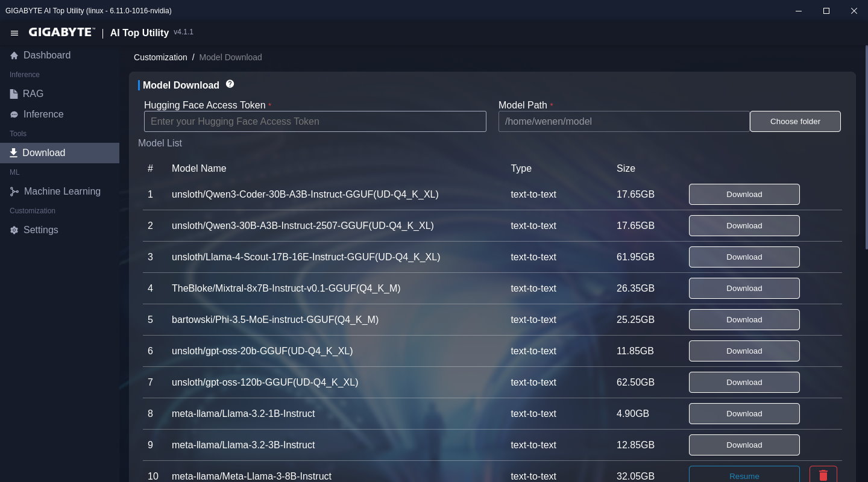Viewport: 868px width, 482px height.
Task: Download the Qwen3-Coder-30B-A3B-Instruct model
Action: [744, 194]
